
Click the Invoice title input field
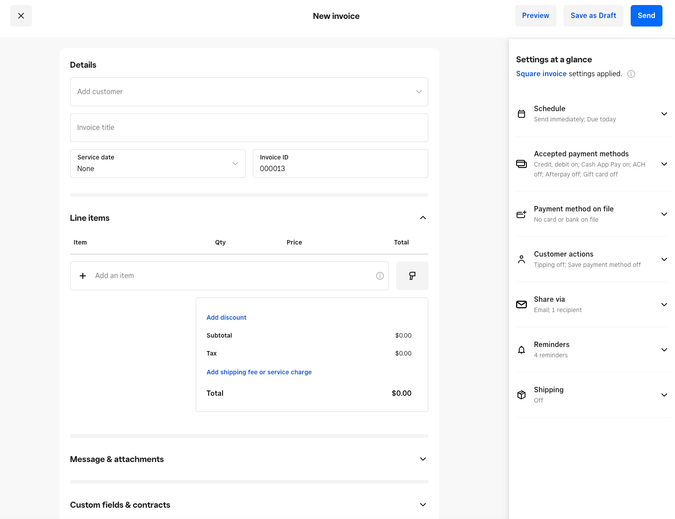249,128
